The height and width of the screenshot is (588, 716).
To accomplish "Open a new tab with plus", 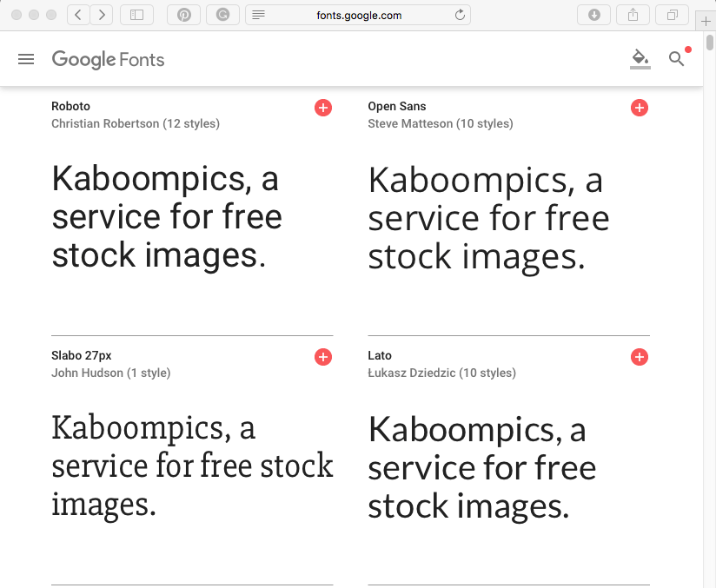I will (706, 21).
